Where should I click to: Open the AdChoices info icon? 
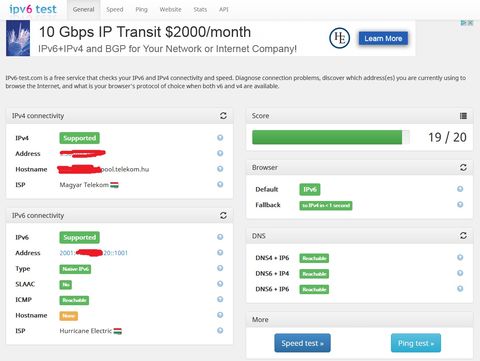coord(464,23)
